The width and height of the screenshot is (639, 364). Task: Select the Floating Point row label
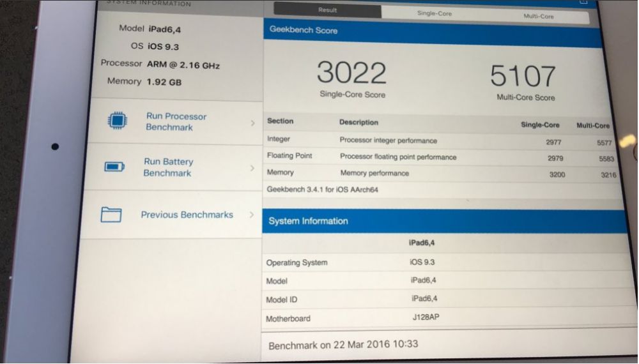click(x=289, y=156)
